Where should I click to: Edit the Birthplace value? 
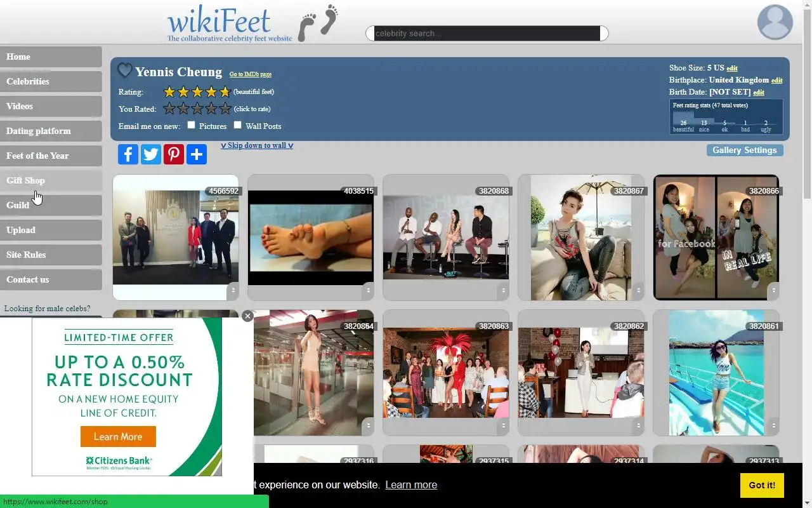[776, 81]
